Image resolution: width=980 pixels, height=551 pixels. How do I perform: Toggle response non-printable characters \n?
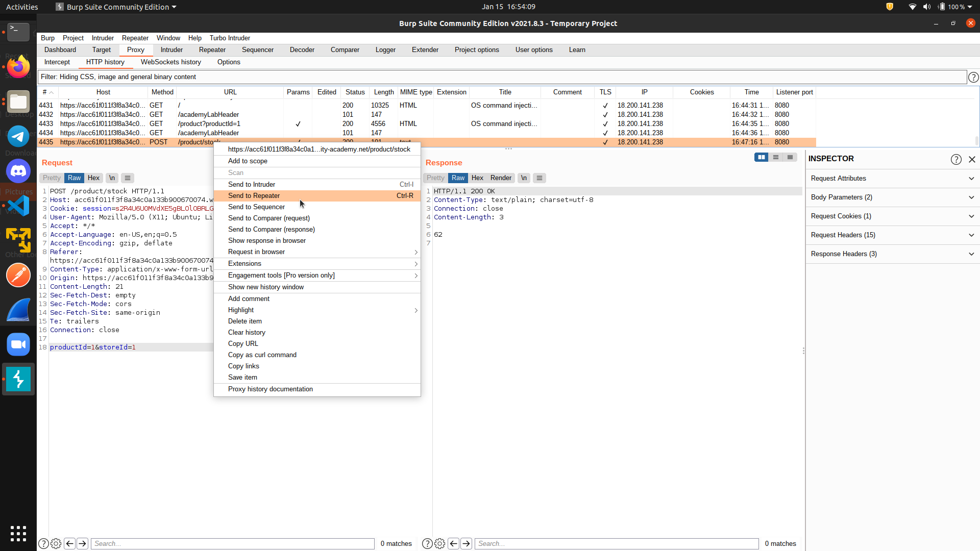(x=524, y=178)
